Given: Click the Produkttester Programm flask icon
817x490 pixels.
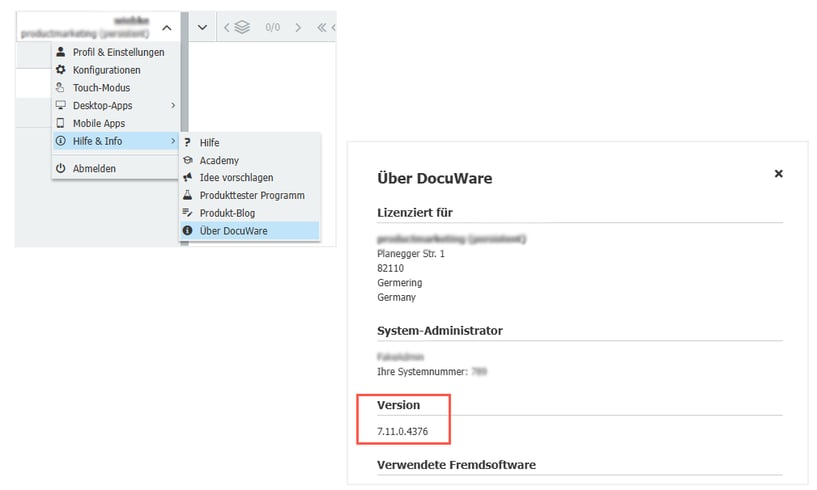Looking at the screenshot, I should [x=187, y=196].
